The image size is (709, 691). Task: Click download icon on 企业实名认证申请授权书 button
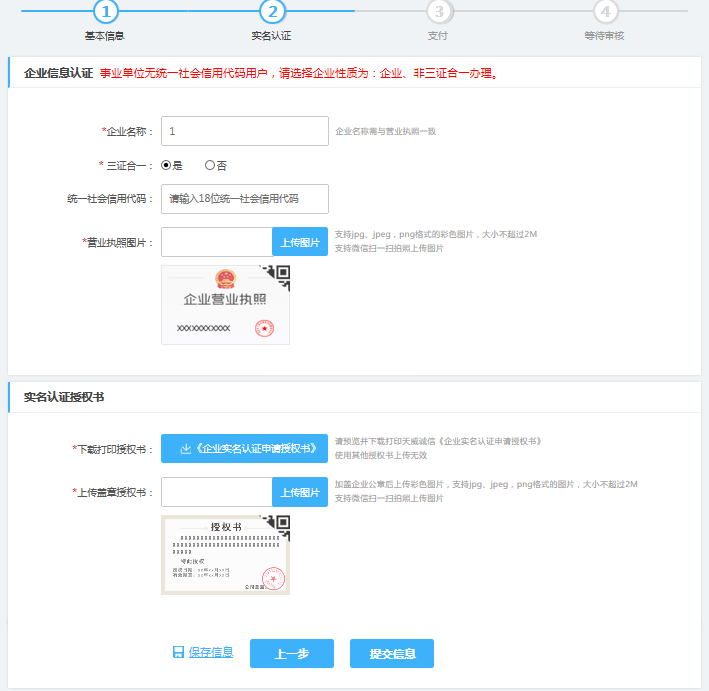click(x=185, y=449)
